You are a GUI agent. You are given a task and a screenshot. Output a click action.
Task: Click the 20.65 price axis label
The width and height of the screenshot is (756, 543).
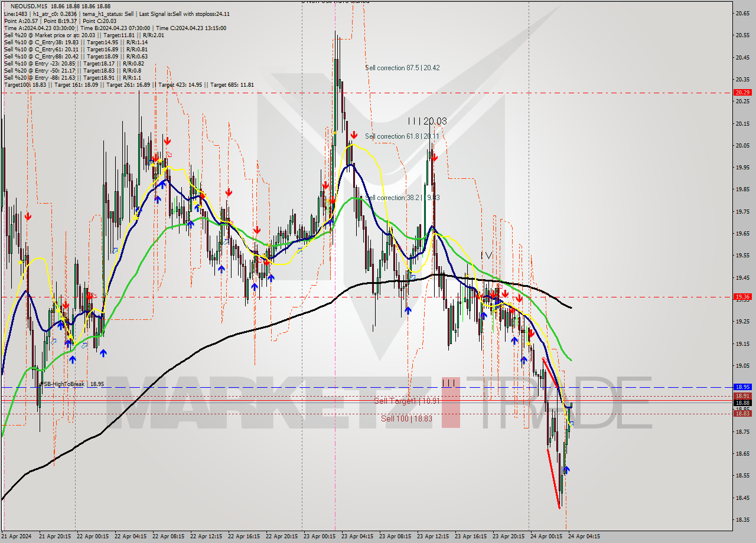[742, 13]
